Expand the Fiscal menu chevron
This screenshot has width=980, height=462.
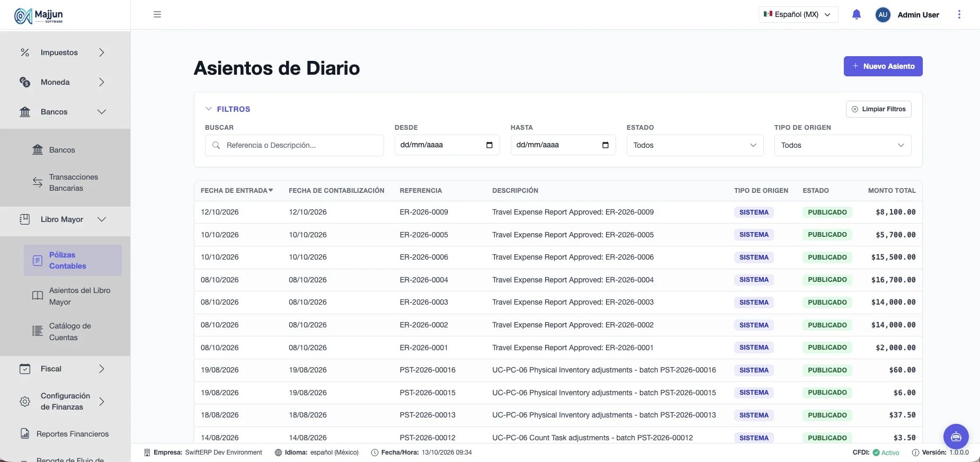(x=102, y=369)
